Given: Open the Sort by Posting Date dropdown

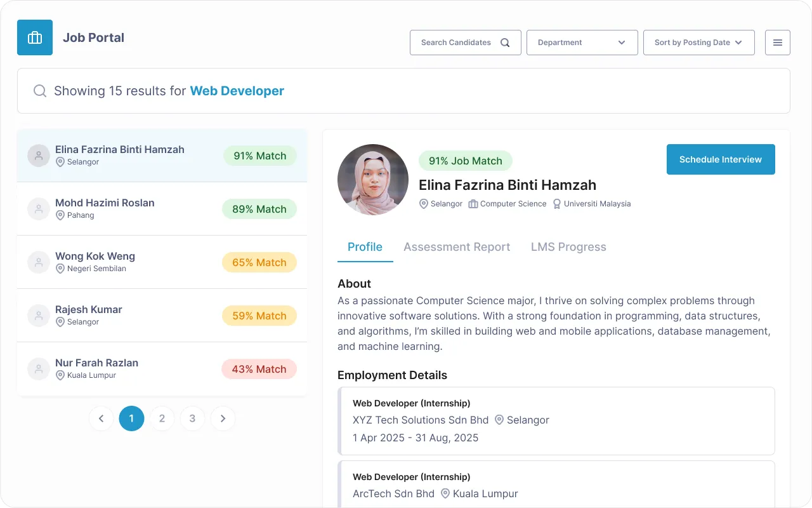Looking at the screenshot, I should pos(698,43).
